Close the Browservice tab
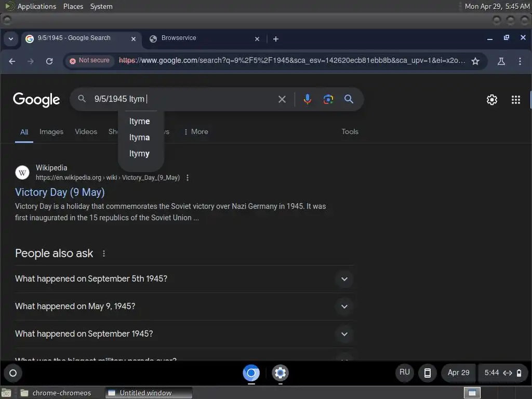Viewport: 532px width, 399px height. 257,39
